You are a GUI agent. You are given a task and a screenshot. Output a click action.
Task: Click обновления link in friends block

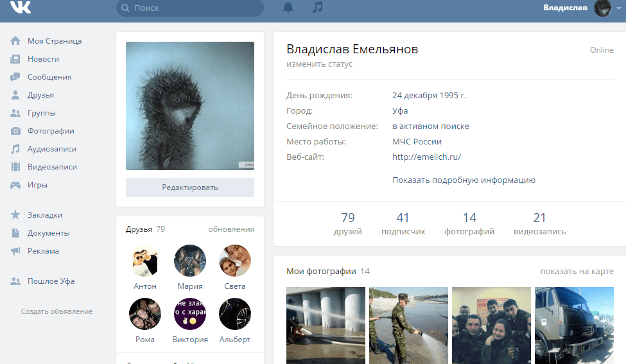(231, 229)
